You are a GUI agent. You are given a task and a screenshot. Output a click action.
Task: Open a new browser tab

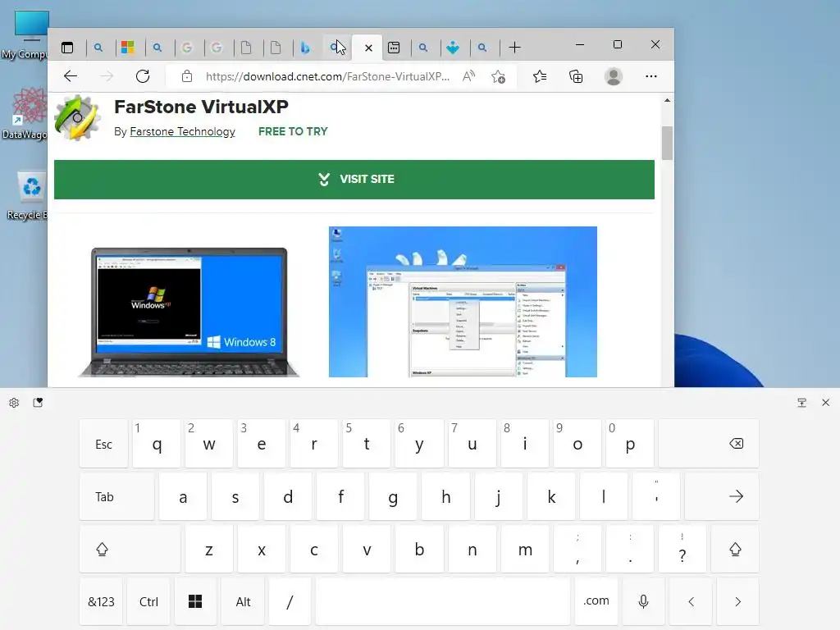tap(515, 48)
